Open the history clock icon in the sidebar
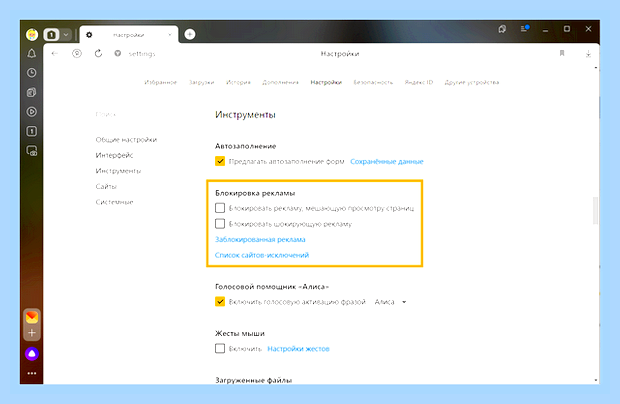620x404 pixels. point(32,73)
